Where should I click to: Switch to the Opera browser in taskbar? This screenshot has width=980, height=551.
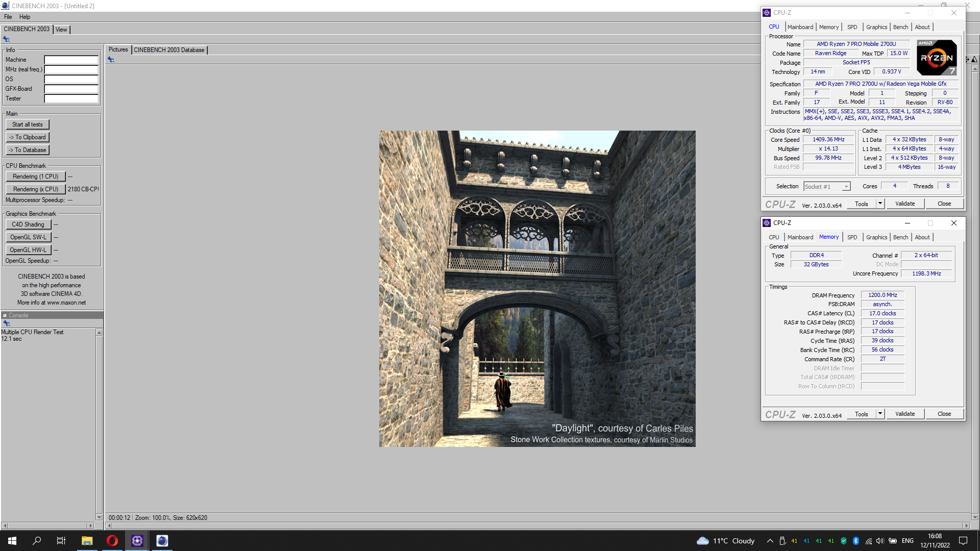click(x=112, y=541)
